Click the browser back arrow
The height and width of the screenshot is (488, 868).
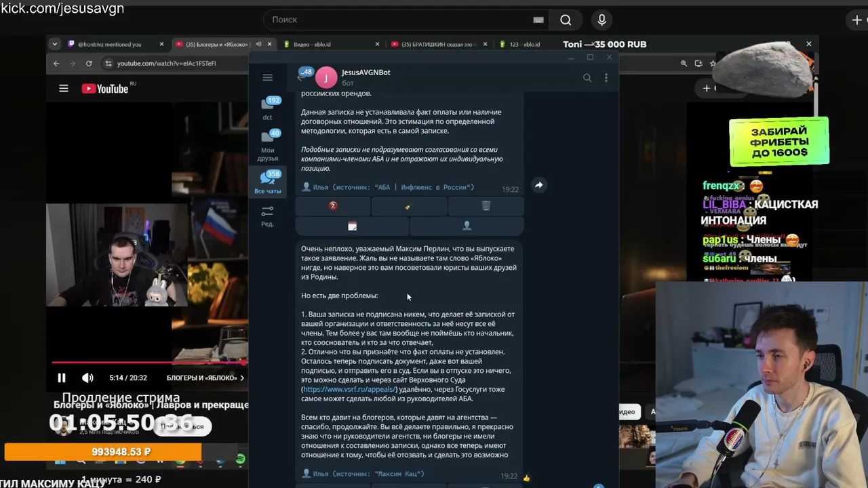tap(56, 63)
